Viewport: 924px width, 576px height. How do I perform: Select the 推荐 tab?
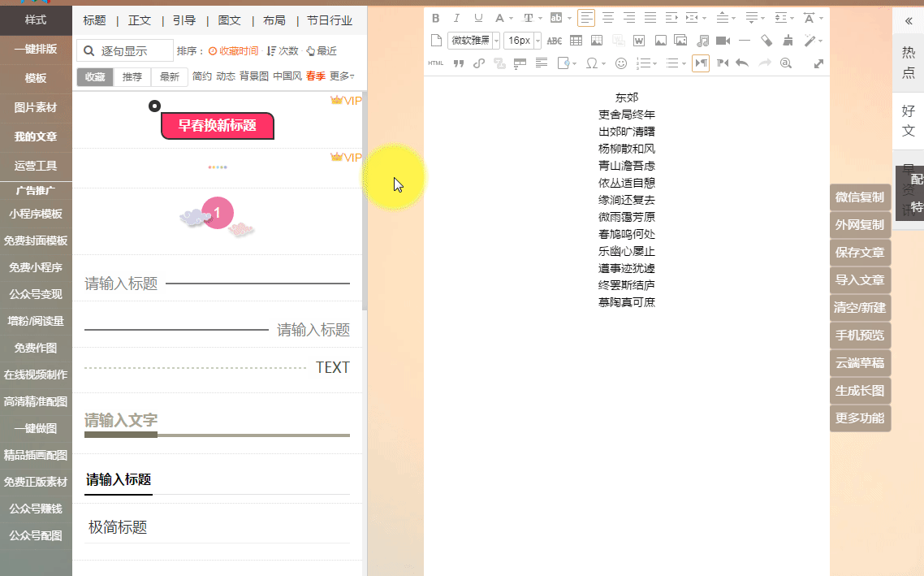tap(132, 76)
